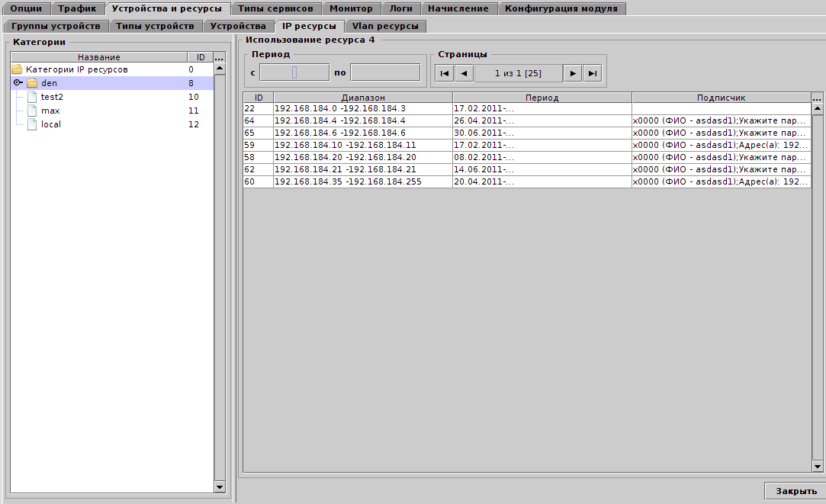Click the root IP categories folder icon
The height and width of the screenshot is (504, 826).
click(17, 69)
